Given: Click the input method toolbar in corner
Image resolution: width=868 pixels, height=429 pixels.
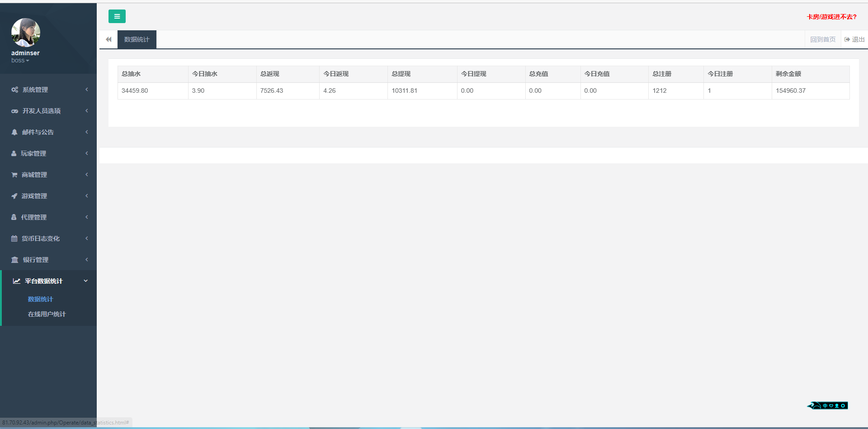Looking at the screenshot, I should 828,405.
